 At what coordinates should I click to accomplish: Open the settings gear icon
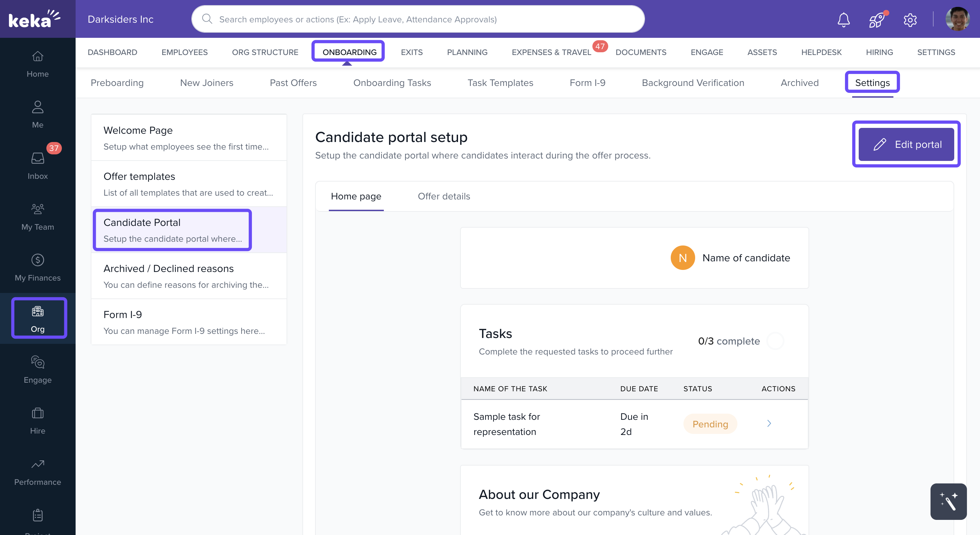tap(910, 20)
